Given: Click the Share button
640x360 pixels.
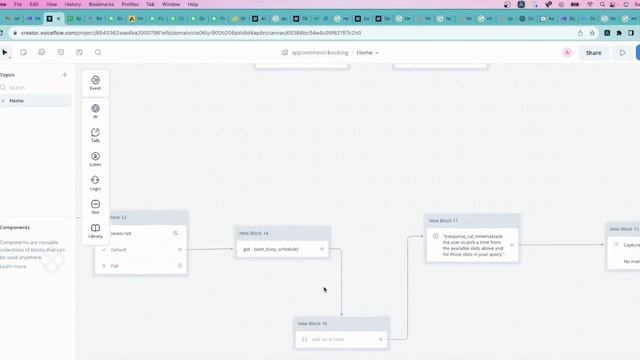Looking at the screenshot, I should [x=593, y=53].
